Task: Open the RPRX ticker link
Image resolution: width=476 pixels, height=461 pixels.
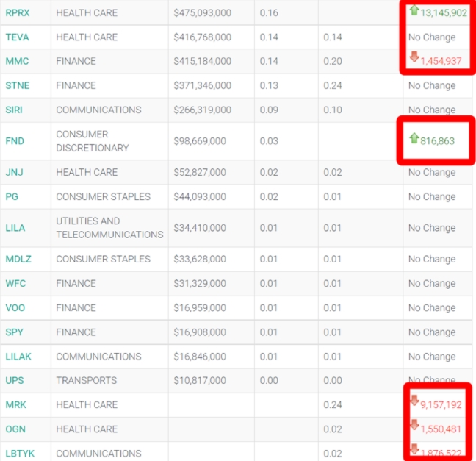Action: pos(18,12)
